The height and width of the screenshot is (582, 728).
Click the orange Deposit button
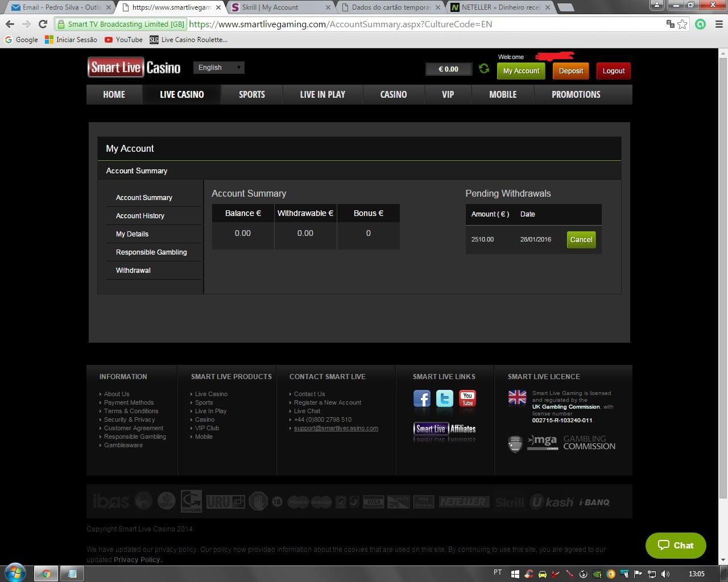click(570, 71)
